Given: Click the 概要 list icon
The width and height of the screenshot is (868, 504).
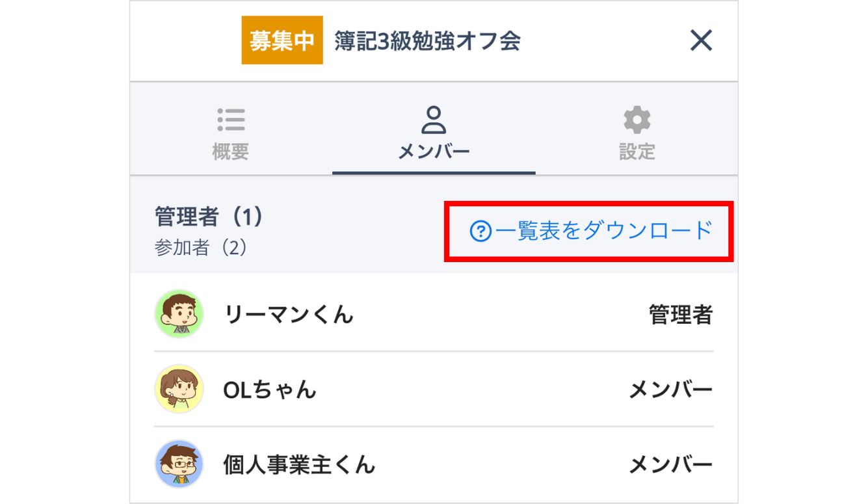Looking at the screenshot, I should coord(231,120).
